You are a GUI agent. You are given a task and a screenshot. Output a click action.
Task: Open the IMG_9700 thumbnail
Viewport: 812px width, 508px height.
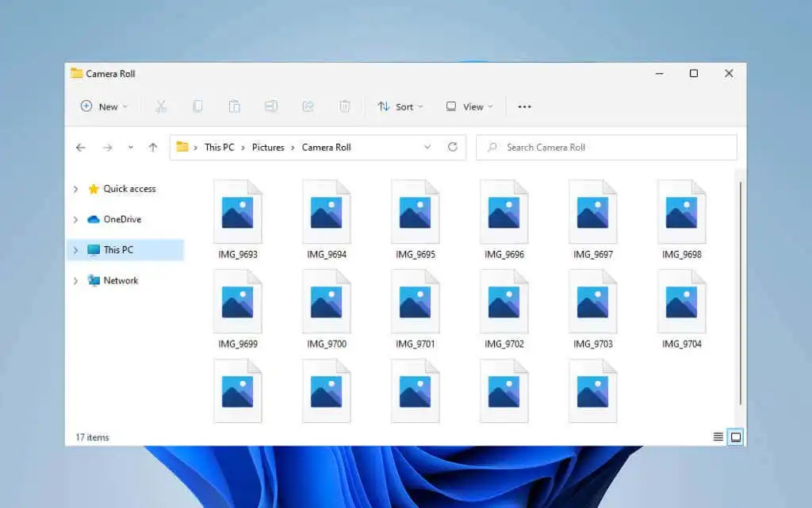[x=326, y=302]
